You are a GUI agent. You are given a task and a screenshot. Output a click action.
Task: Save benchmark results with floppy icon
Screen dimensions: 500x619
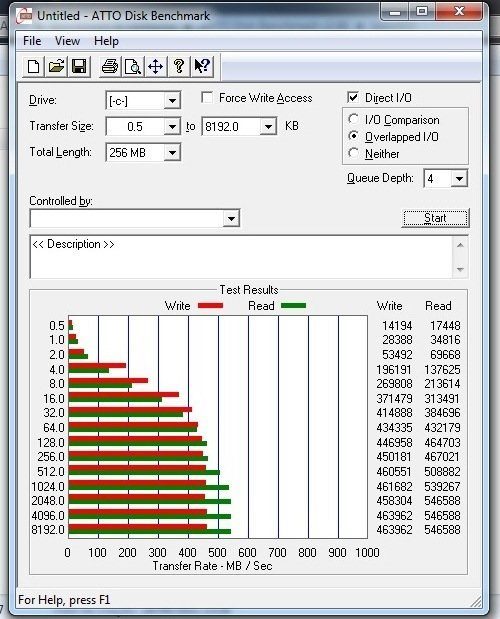[x=79, y=66]
